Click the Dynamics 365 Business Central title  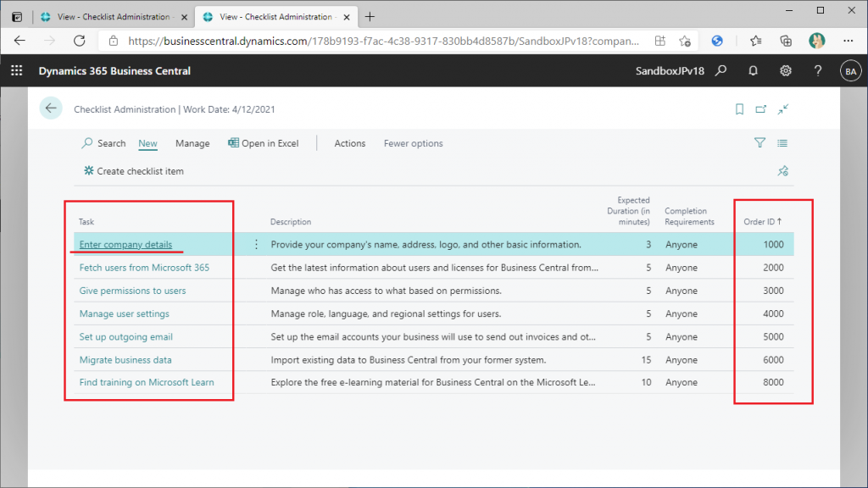(114, 71)
